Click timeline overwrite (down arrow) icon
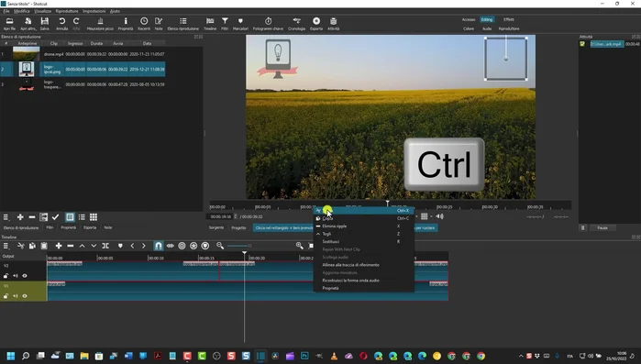 (x=94, y=246)
